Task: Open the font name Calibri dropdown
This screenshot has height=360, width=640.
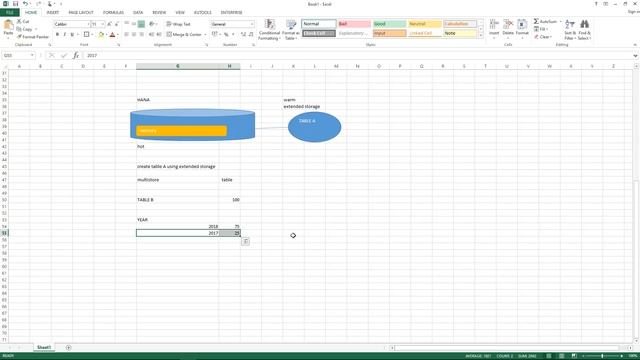Action: [88, 24]
